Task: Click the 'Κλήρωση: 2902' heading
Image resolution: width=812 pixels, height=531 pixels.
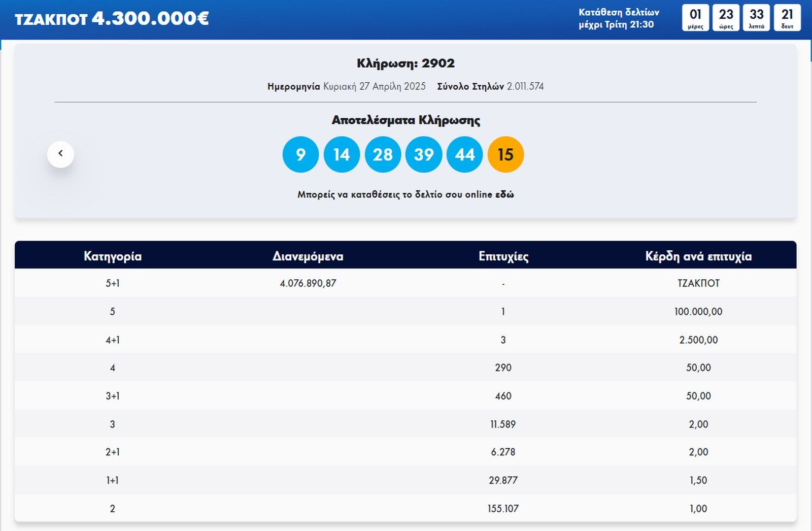Action: click(x=405, y=63)
